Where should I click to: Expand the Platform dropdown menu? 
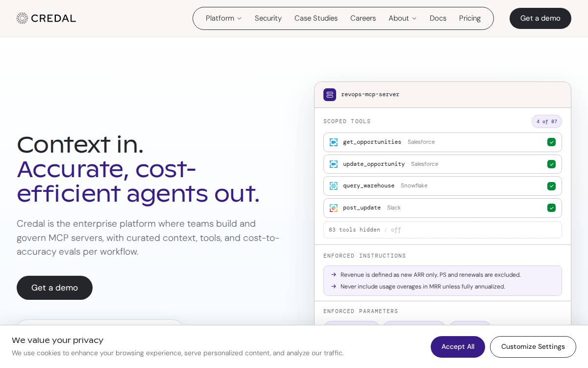(223, 18)
